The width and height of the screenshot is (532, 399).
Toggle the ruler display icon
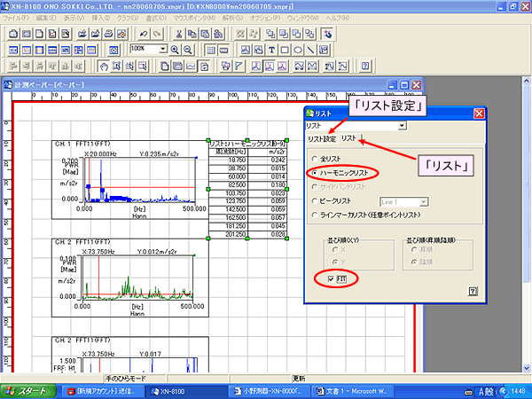coord(224,51)
